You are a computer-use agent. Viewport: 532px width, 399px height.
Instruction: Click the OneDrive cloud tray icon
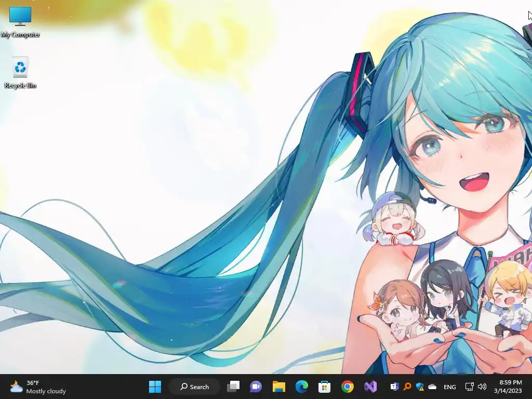point(432,387)
